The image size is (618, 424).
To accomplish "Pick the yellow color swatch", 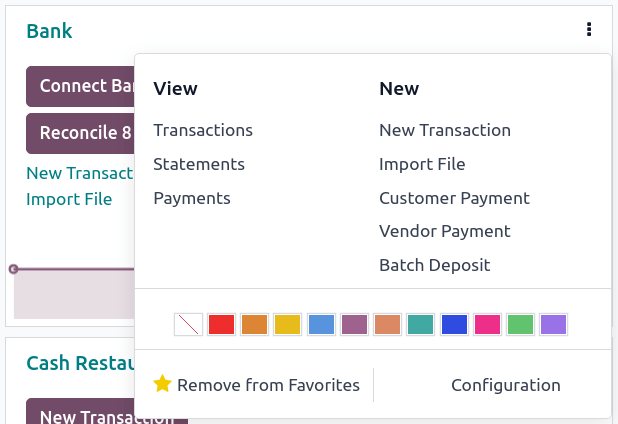I will 287,324.
